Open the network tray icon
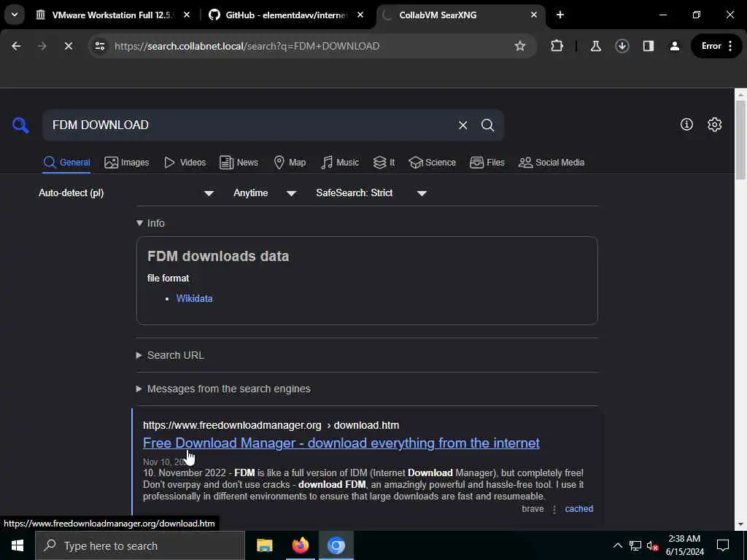 [x=635, y=545]
